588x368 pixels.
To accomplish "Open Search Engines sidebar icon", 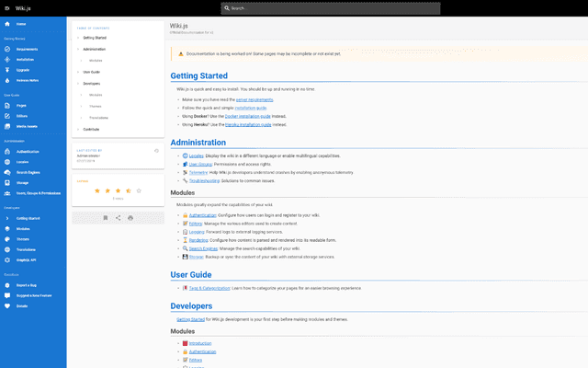I will click(7, 172).
